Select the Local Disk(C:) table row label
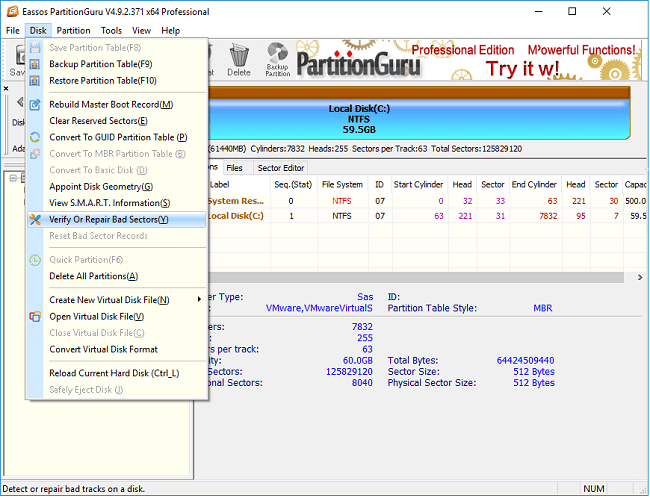This screenshot has width=650, height=498. (235, 216)
